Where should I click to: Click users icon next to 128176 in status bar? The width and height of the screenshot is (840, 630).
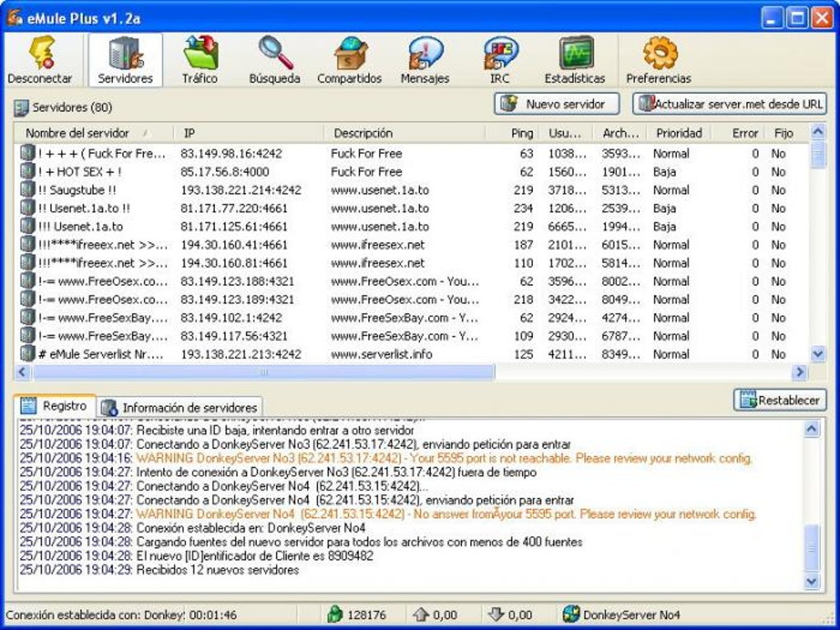coord(335,614)
